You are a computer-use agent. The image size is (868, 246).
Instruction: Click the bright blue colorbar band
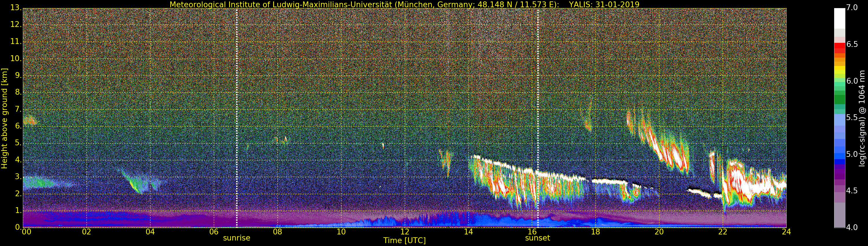click(839, 156)
